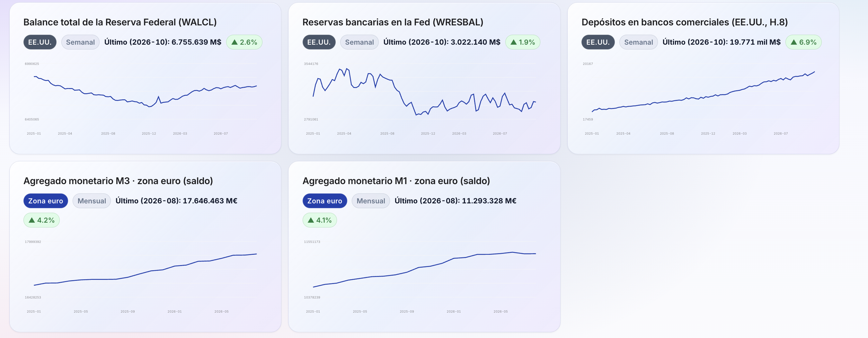Click the value Último (2026-10): 3.022.140 M$
This screenshot has width=868, height=338.
tap(442, 42)
